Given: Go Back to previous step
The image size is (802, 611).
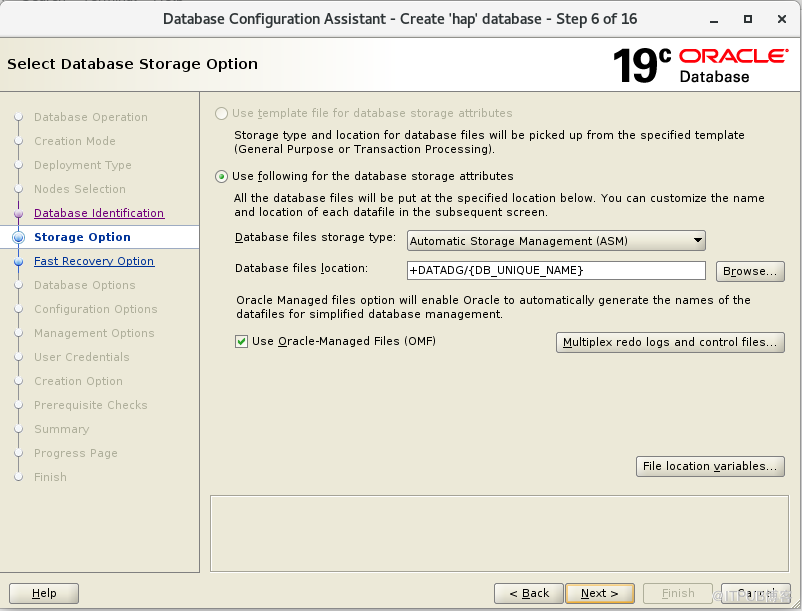Looking at the screenshot, I should point(529,593).
